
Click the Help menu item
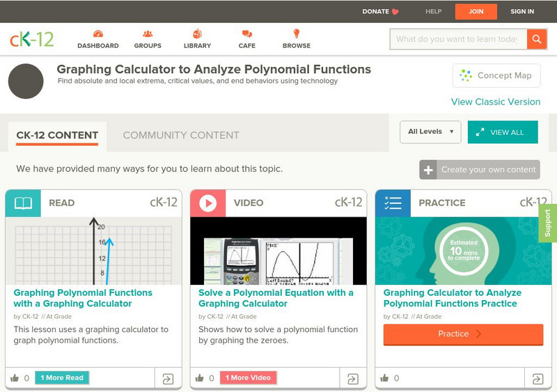tap(433, 12)
